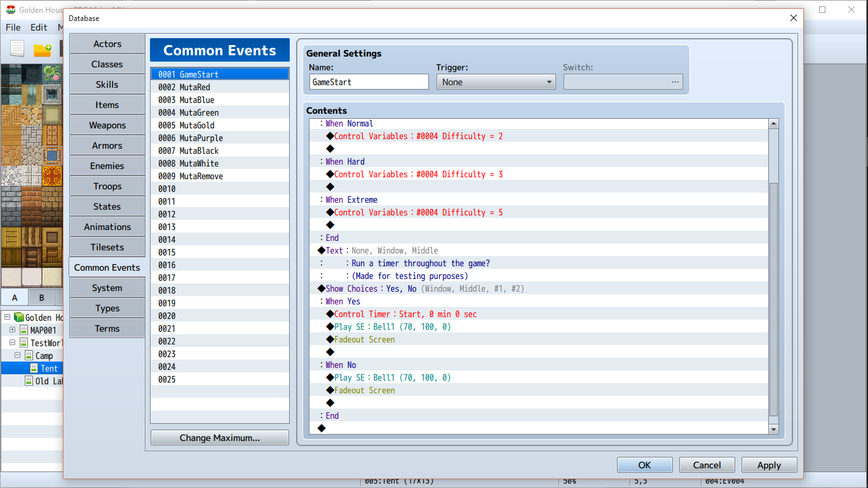Select common event 0009 MutaRemove
The width and height of the screenshot is (868, 488).
tap(220, 176)
